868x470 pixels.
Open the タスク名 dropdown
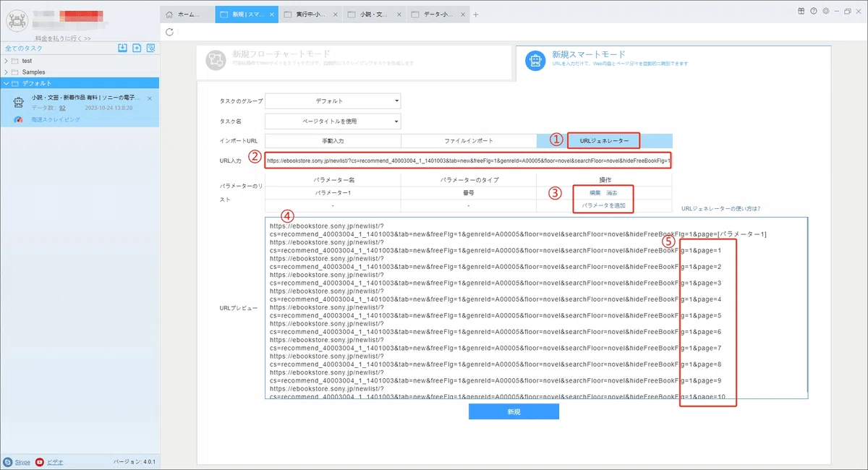pyautogui.click(x=333, y=121)
